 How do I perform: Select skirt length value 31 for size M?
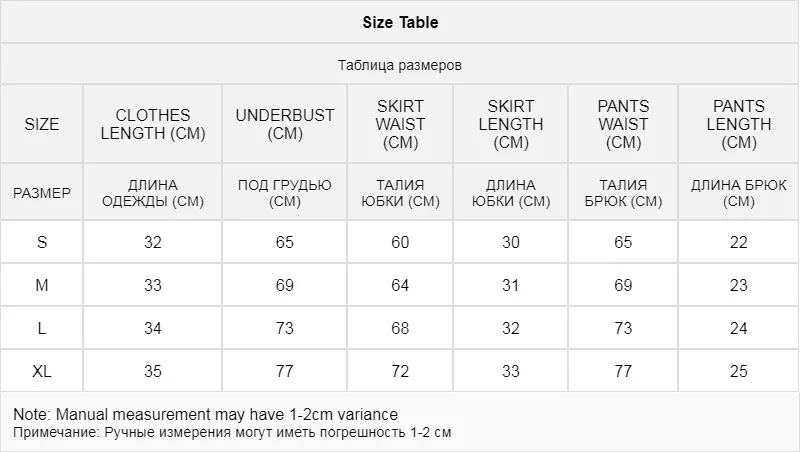[x=511, y=286]
